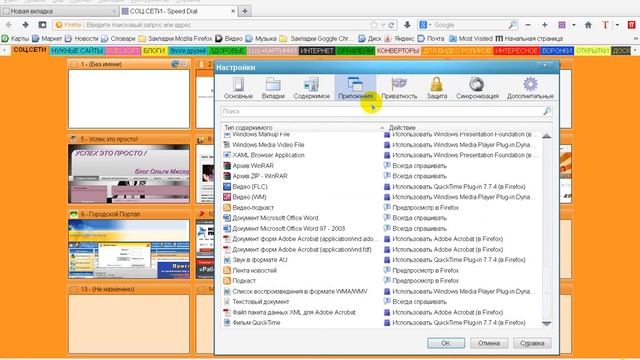Open the Карты bookmark
The image size is (640, 360).
coord(15,38)
